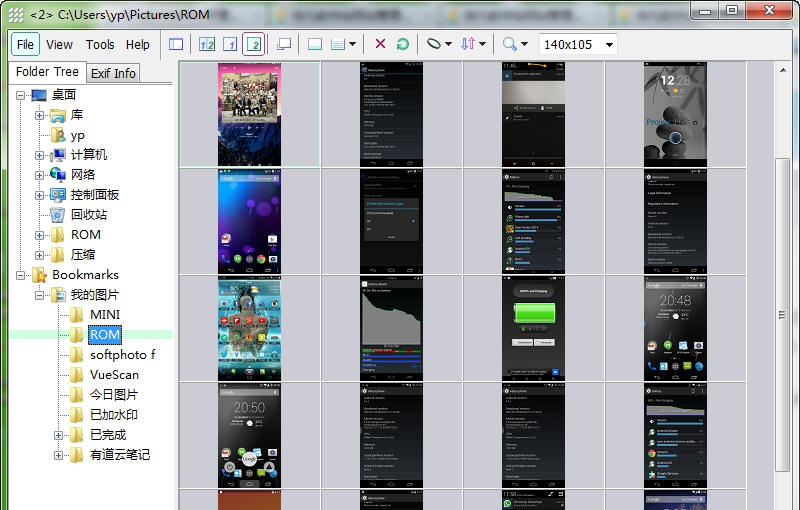Switch to window 2 toggle button

[x=254, y=44]
